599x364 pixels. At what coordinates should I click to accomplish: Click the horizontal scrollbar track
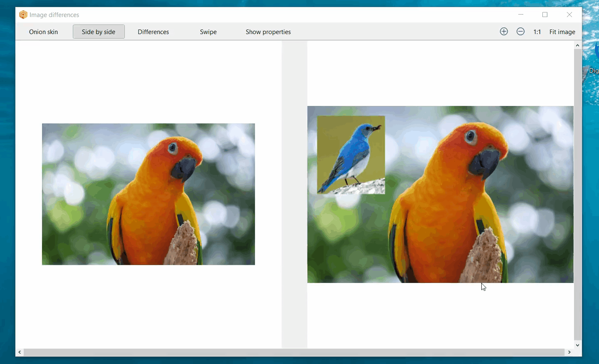[291, 352]
